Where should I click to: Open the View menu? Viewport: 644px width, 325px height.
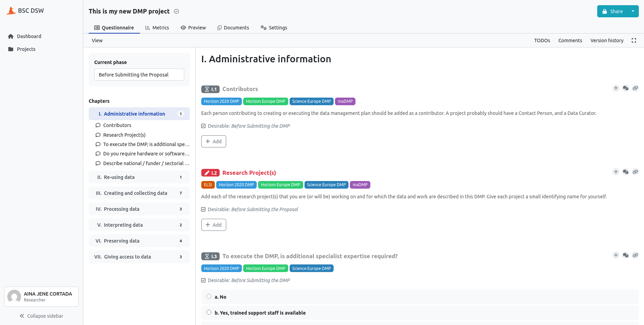pos(97,40)
